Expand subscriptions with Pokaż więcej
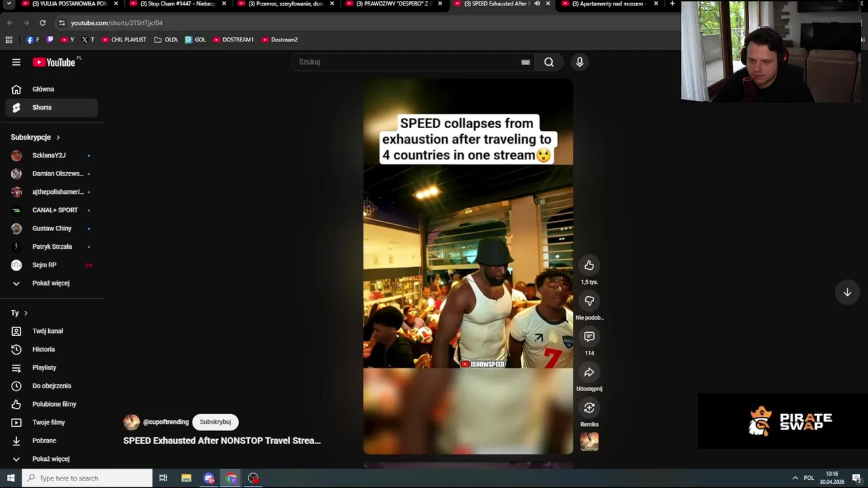Viewport: 868px width, 488px height. tap(52, 283)
